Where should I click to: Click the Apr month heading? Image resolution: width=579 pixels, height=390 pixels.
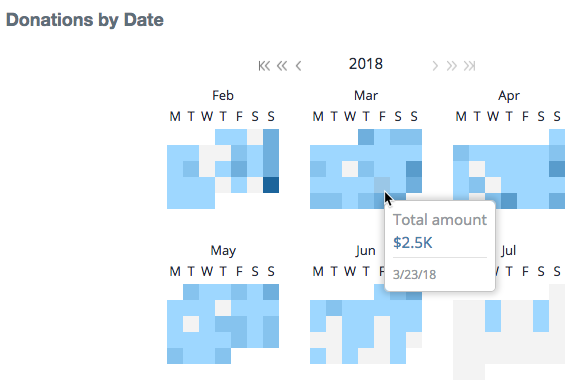(509, 96)
